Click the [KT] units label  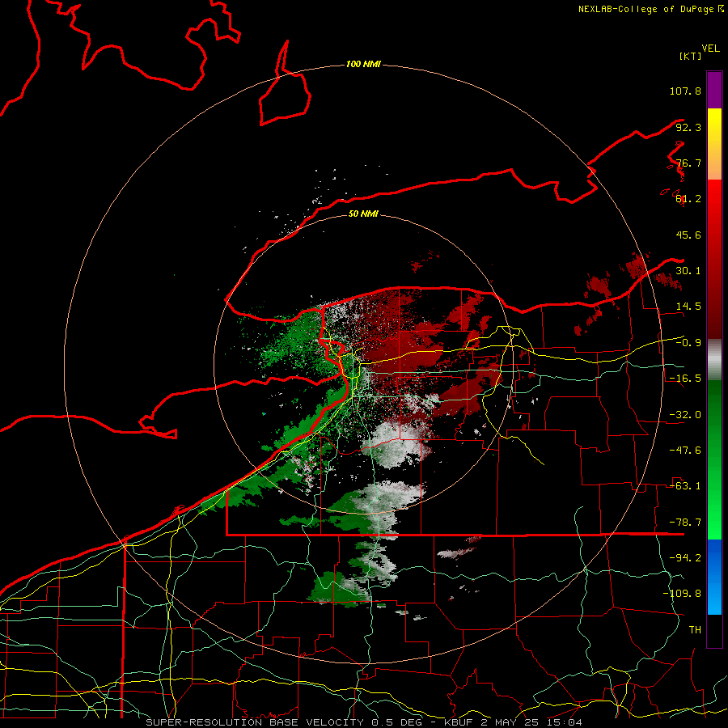coord(691,56)
